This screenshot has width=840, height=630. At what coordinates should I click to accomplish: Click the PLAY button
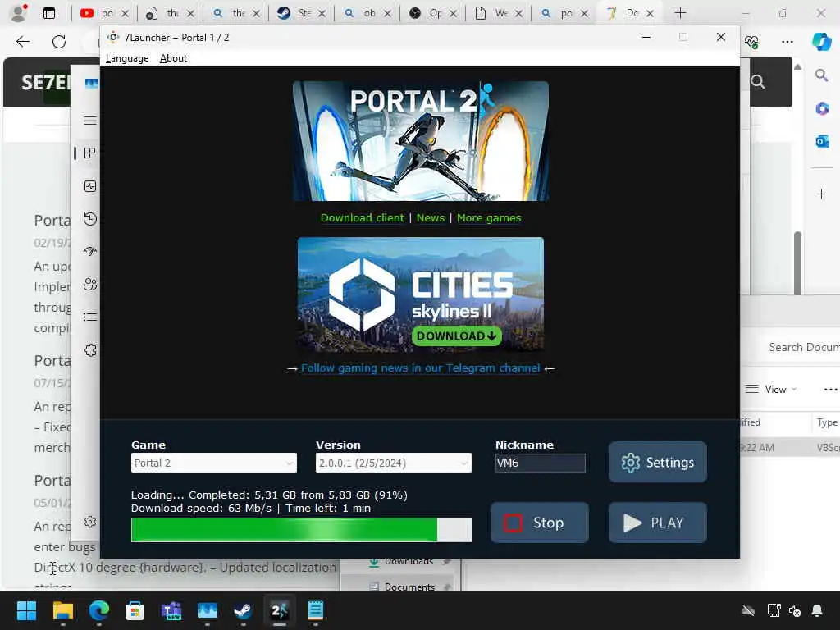(x=657, y=523)
